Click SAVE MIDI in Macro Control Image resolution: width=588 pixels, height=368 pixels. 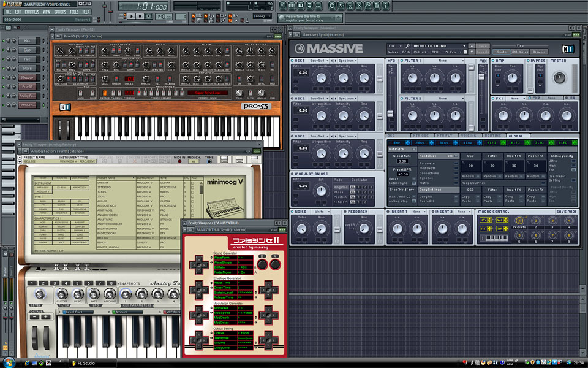click(566, 212)
